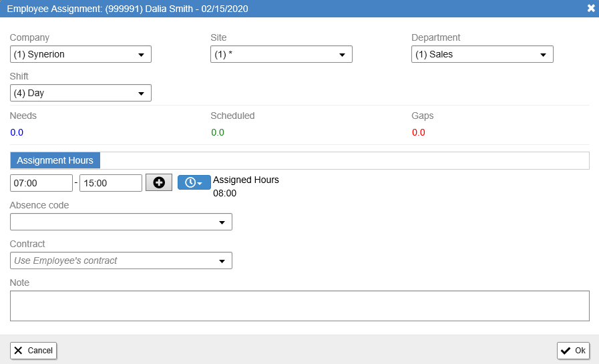
Task: Click the Assigned Hours total 08:00
Action: [x=224, y=194]
